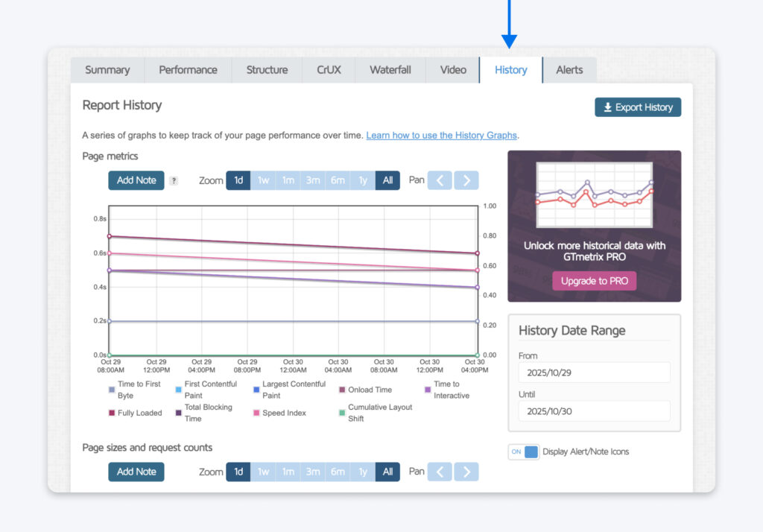Open the Waterfall tab

[390, 69]
